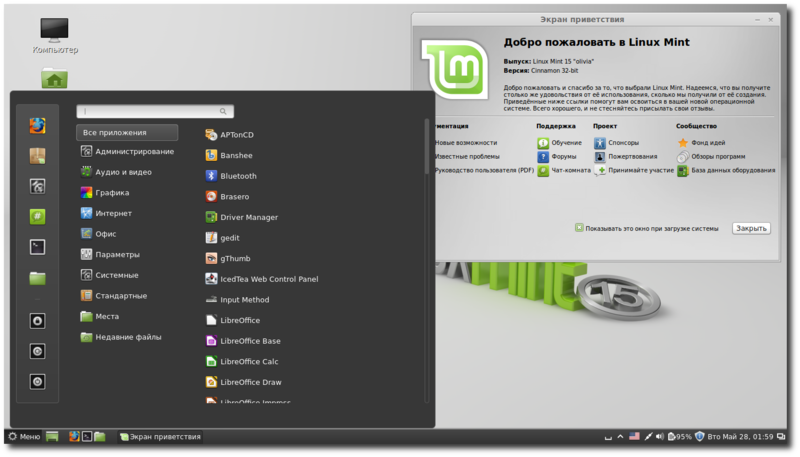Click the Меню button on the panel
The height and width of the screenshot is (457, 800).
click(x=24, y=437)
